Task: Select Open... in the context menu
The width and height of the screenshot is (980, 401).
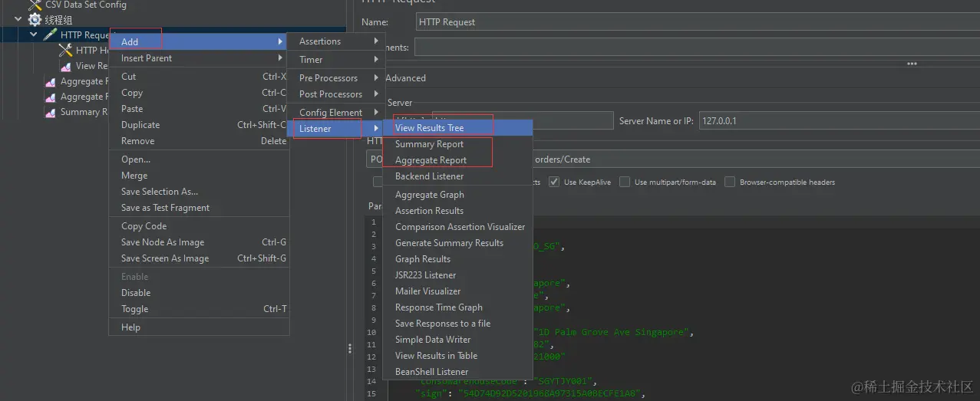Action: (x=198, y=159)
